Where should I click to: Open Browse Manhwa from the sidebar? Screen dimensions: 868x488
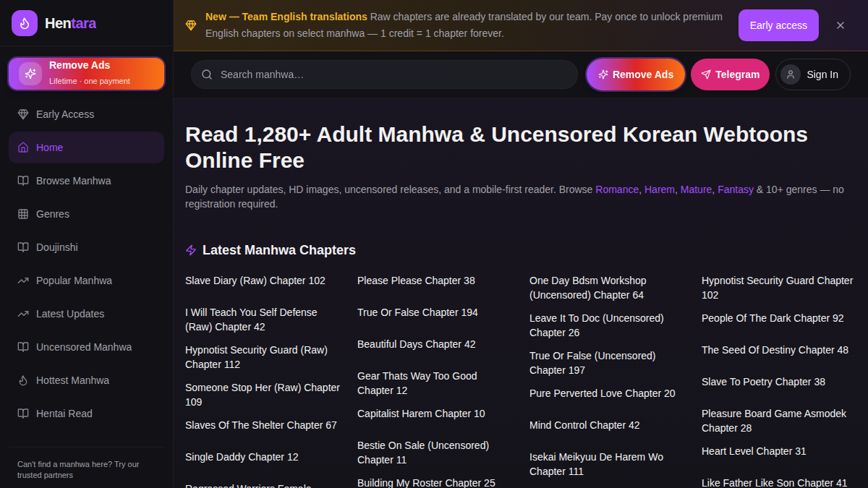(86, 181)
